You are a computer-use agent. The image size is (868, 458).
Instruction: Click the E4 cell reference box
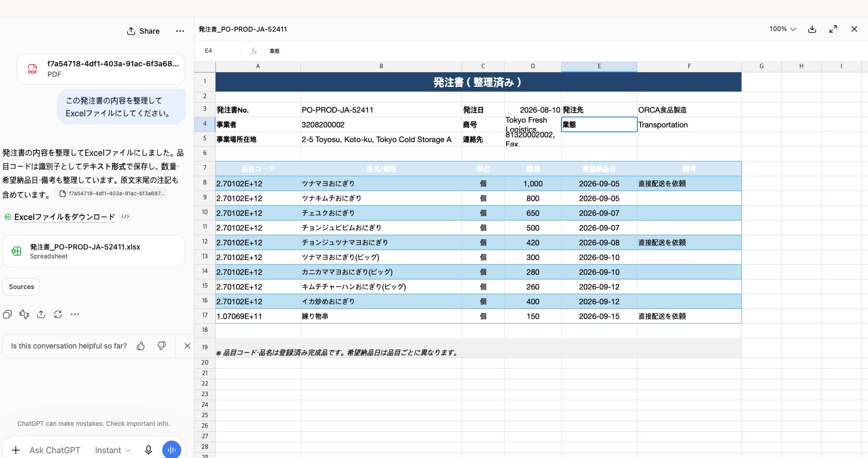point(219,51)
